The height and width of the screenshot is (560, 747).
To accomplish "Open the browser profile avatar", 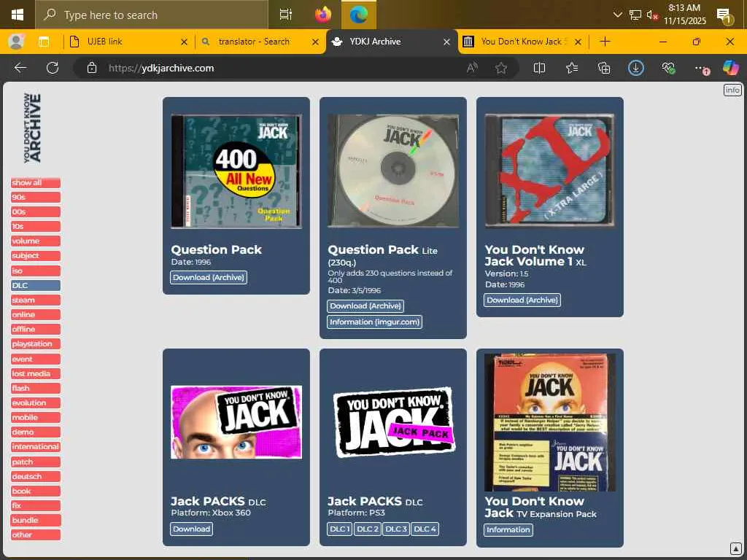I will click(x=16, y=42).
